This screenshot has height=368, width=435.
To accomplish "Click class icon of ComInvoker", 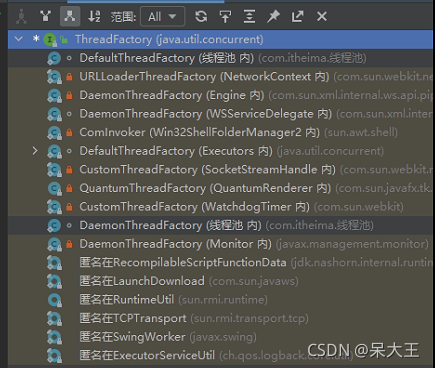I will point(54,133).
